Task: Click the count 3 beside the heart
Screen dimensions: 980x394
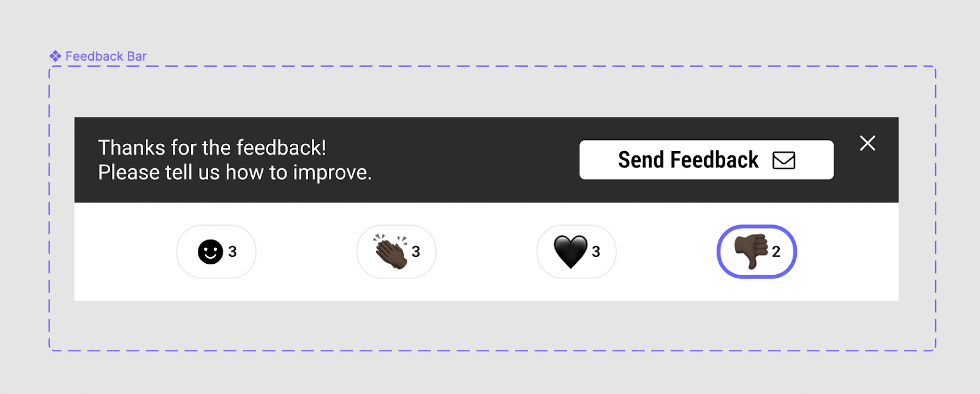Action: 596,251
